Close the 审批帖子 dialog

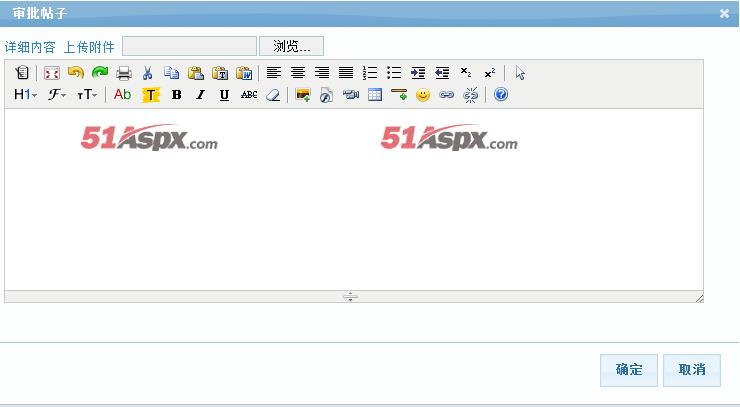coord(724,13)
